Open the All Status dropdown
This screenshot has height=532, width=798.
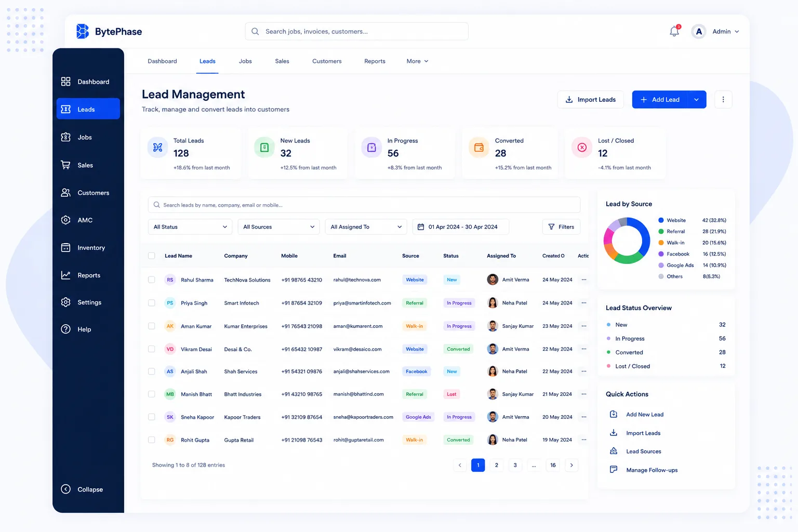coord(190,227)
